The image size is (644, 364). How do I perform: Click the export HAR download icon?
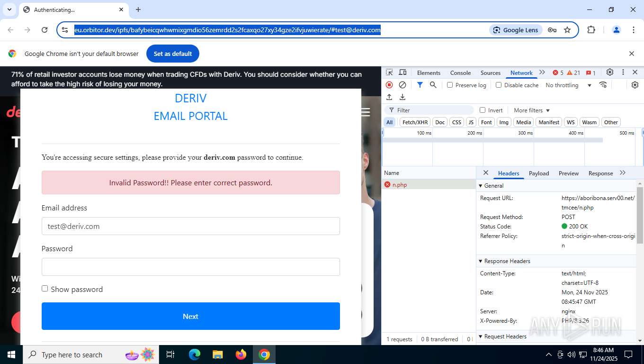tap(402, 97)
